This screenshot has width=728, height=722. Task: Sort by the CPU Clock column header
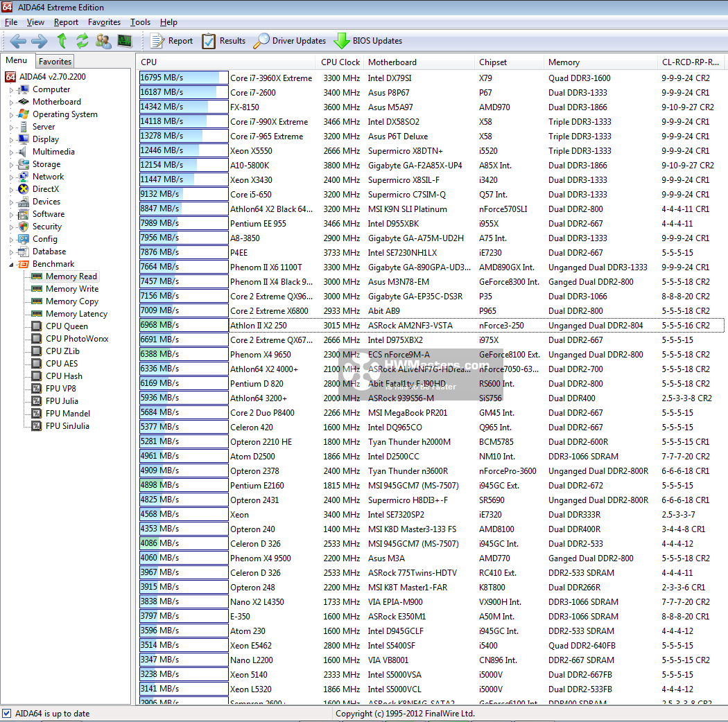click(340, 62)
